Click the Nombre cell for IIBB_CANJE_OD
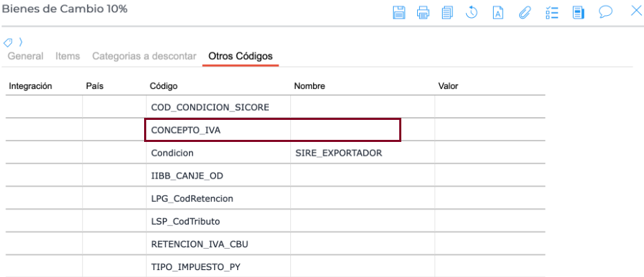 coord(362,175)
